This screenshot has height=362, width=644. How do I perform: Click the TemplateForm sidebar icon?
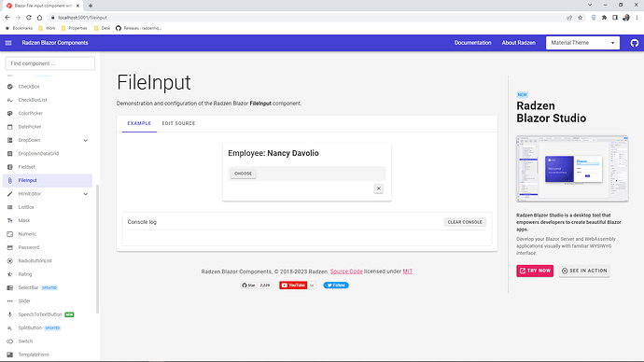10,355
